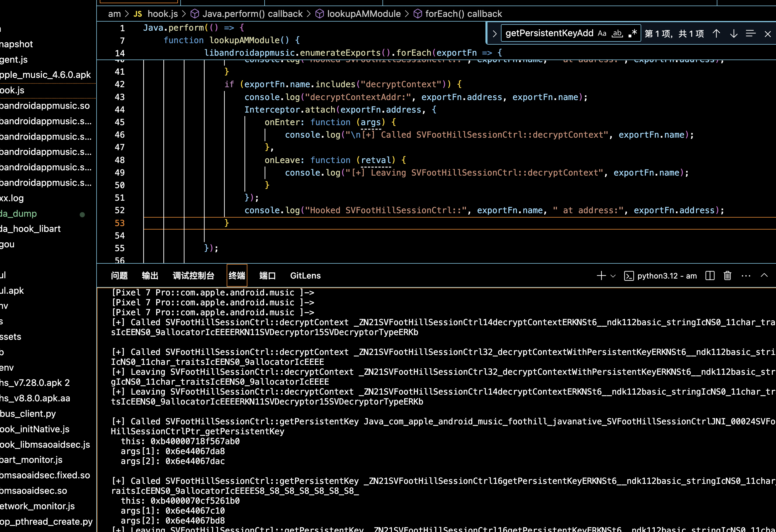This screenshot has height=532, width=776.
Task: Select napshot item in explorer
Action: pos(16,44)
